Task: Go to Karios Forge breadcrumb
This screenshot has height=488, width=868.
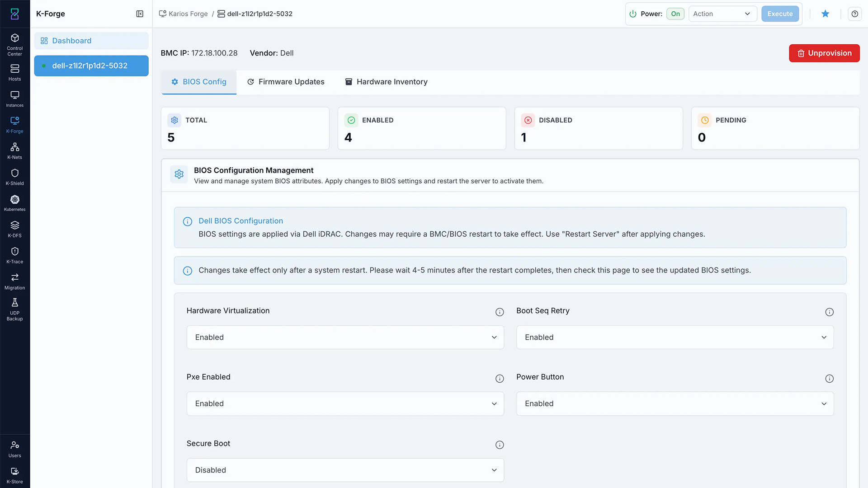Action: coord(183,14)
